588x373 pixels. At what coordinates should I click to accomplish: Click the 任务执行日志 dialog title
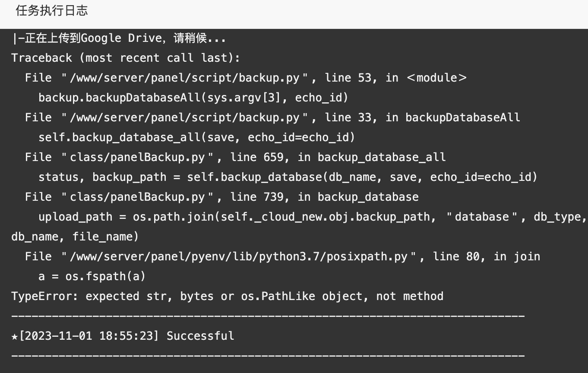click(x=52, y=11)
